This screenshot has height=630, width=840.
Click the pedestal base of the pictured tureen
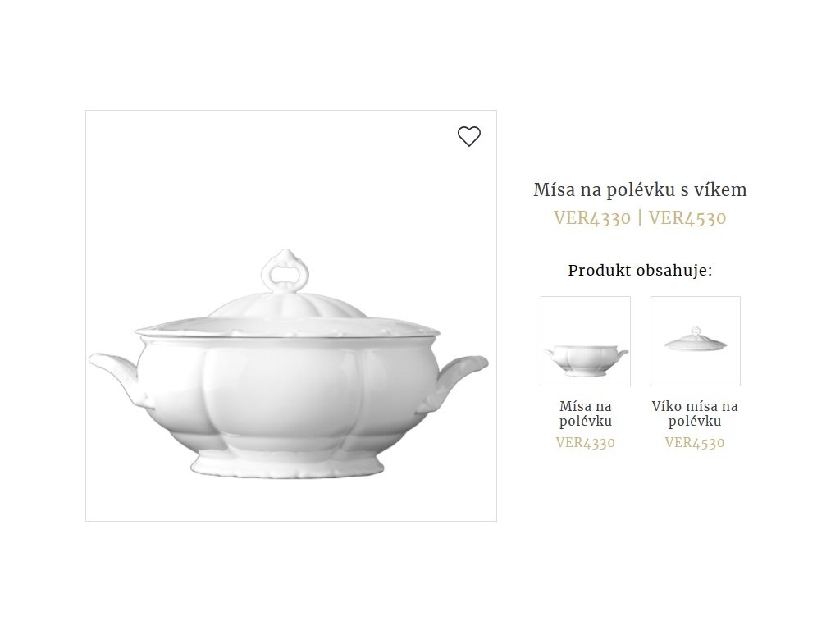point(288,464)
